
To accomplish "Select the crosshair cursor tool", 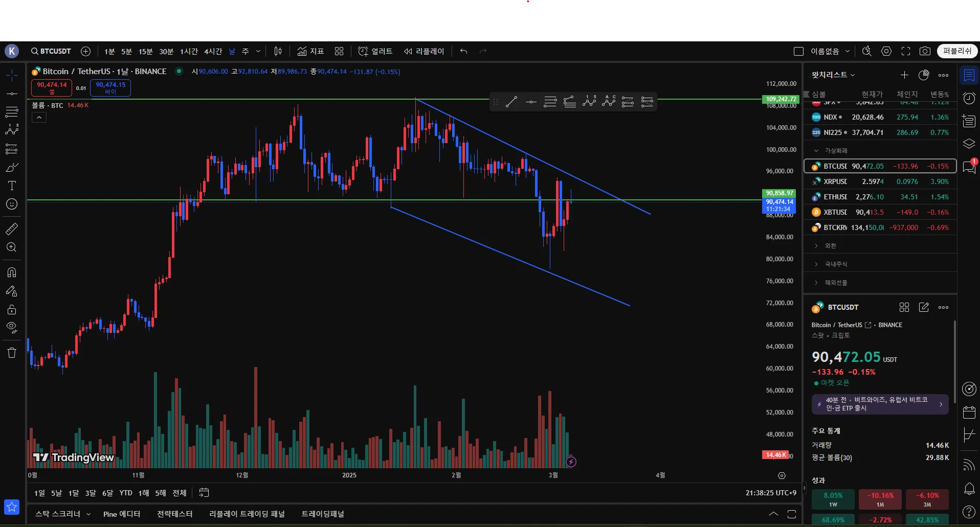I will (12, 76).
